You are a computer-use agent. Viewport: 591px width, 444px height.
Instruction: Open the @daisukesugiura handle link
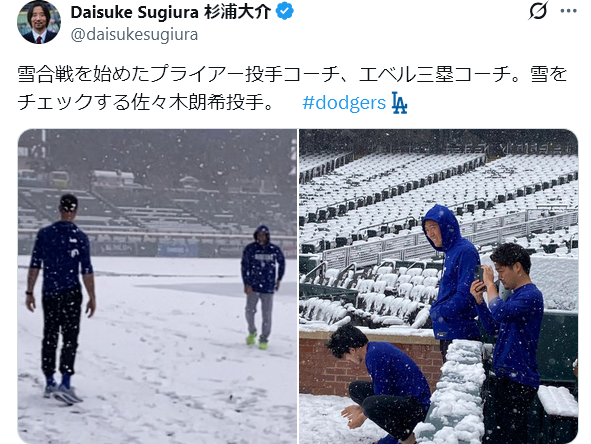[134, 35]
